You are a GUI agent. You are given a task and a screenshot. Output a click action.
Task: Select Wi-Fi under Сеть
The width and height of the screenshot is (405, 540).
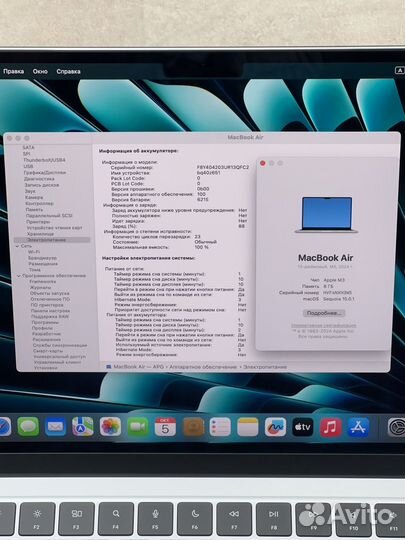tap(34, 252)
